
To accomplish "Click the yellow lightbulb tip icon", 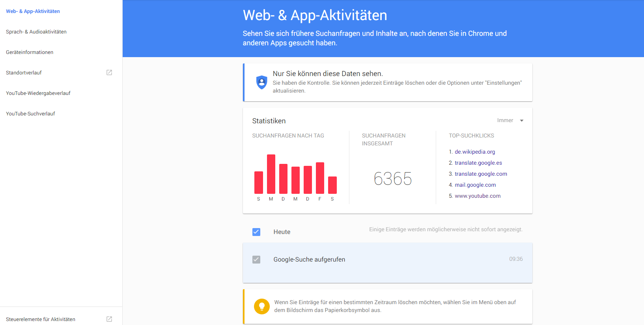I will click(x=261, y=306).
